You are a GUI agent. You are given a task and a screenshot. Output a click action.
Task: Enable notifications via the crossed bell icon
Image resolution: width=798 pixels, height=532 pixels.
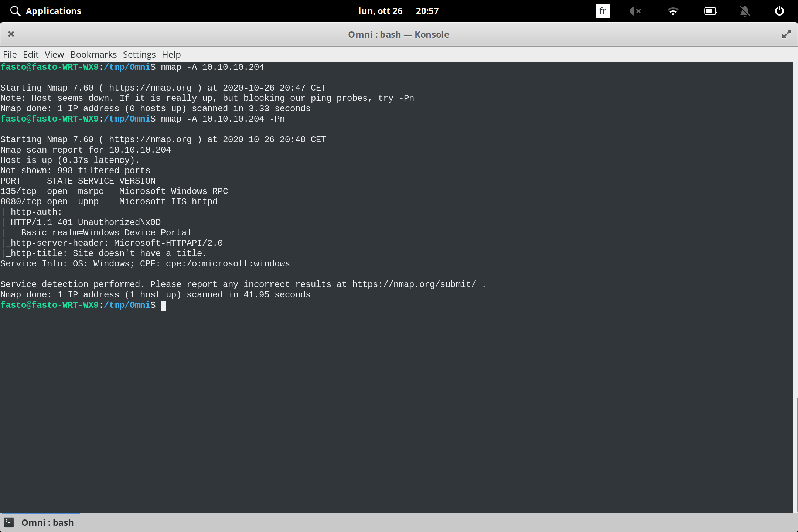click(745, 11)
